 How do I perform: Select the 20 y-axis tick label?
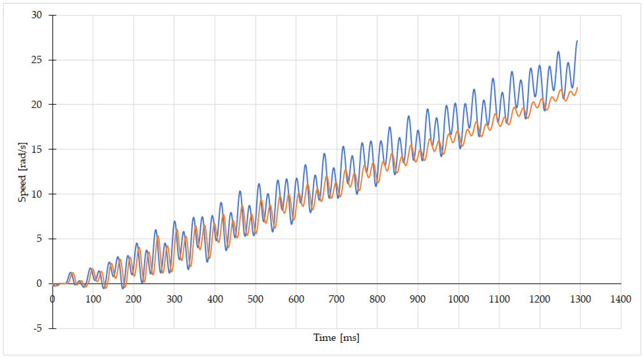[36, 105]
